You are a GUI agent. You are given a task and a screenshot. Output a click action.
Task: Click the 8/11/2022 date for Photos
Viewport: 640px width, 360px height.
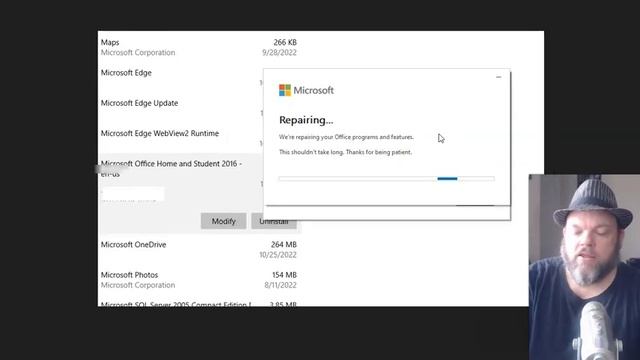click(280, 285)
